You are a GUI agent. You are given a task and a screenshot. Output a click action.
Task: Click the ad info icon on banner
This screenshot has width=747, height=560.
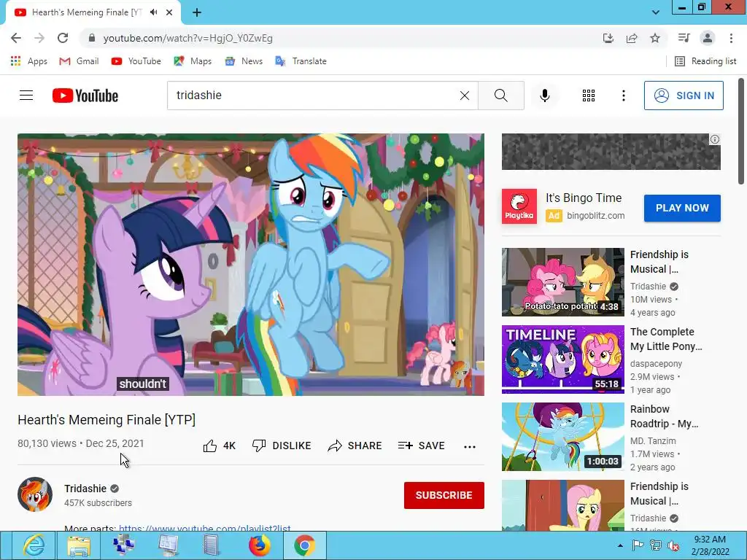pos(715,139)
